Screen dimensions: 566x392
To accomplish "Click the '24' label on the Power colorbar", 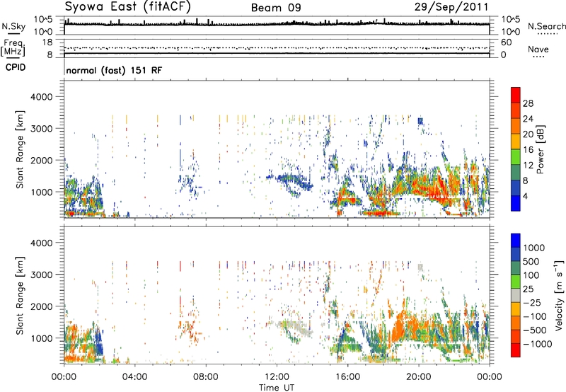I will (x=528, y=119).
